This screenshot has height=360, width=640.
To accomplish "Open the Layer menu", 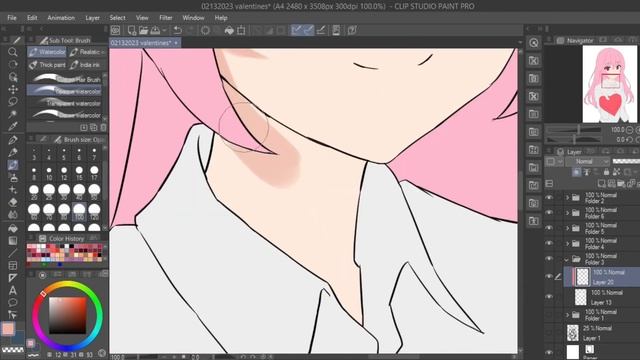I will [x=93, y=18].
